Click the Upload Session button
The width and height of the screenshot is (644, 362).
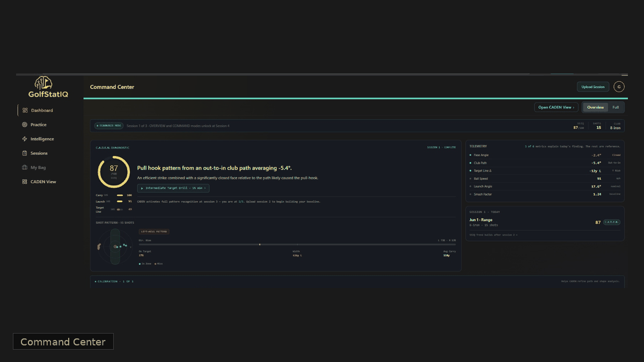(593, 87)
